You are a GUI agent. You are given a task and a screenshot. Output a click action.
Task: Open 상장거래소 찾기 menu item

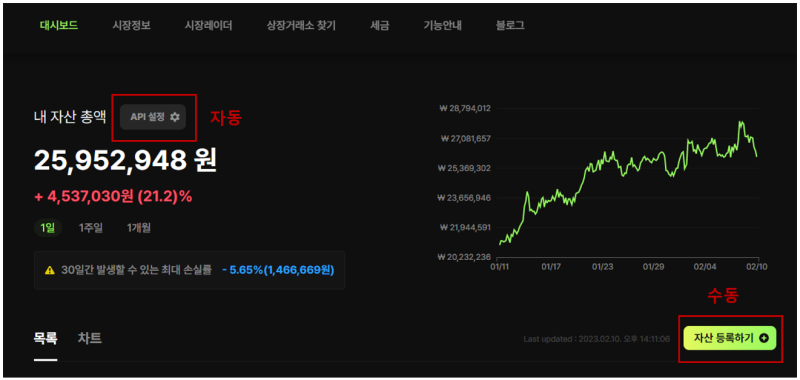coord(301,26)
